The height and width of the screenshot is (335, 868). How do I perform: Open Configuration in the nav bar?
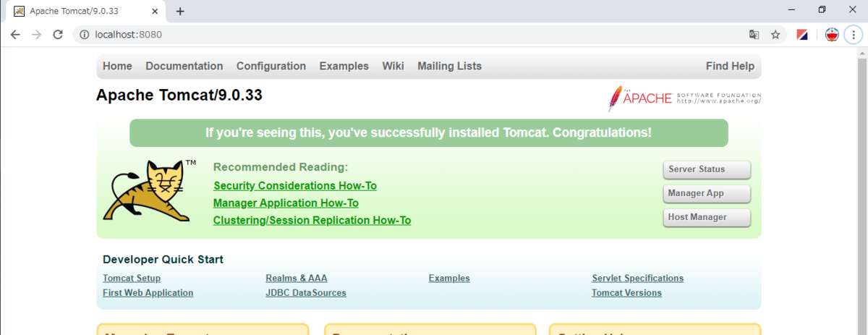click(271, 66)
